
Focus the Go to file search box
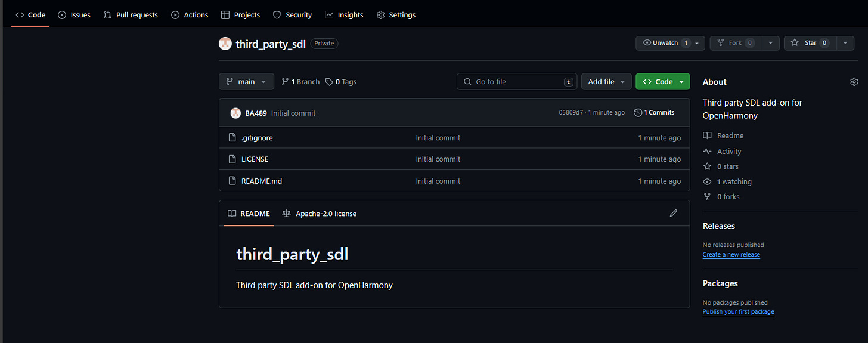pos(517,82)
